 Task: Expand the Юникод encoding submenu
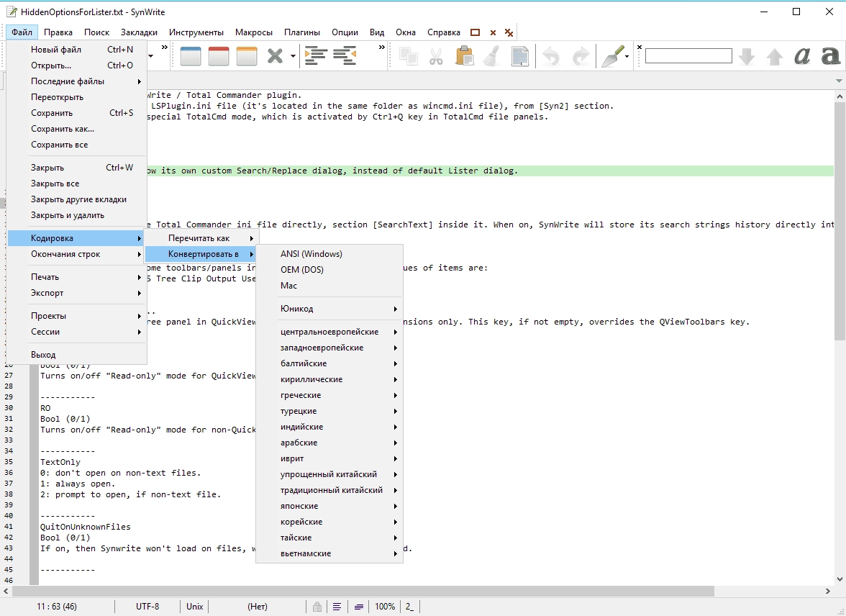[329, 309]
